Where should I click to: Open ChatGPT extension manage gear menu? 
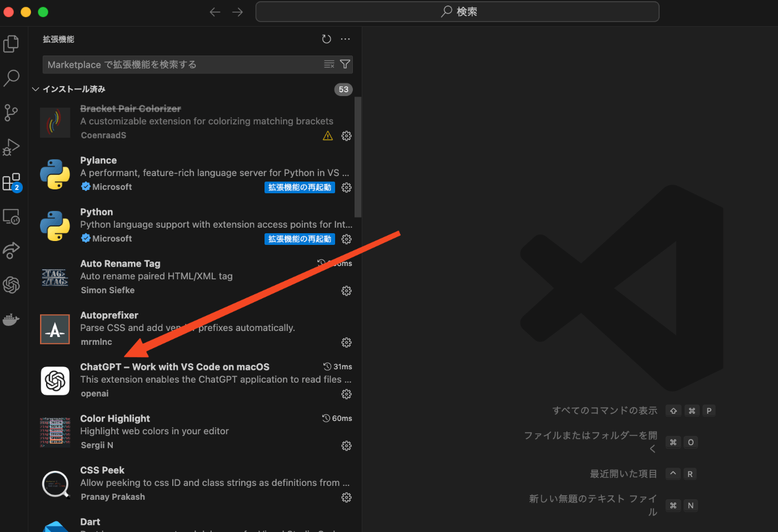(x=346, y=394)
